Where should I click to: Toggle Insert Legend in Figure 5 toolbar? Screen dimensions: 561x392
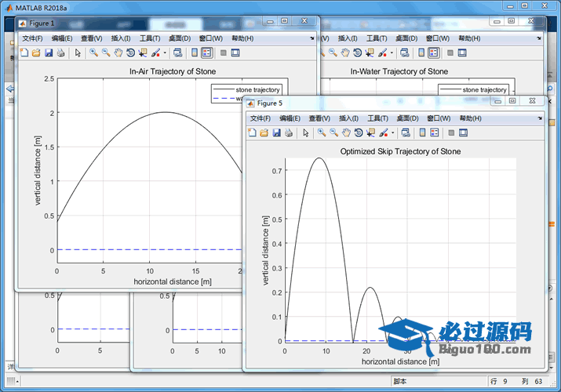point(435,133)
